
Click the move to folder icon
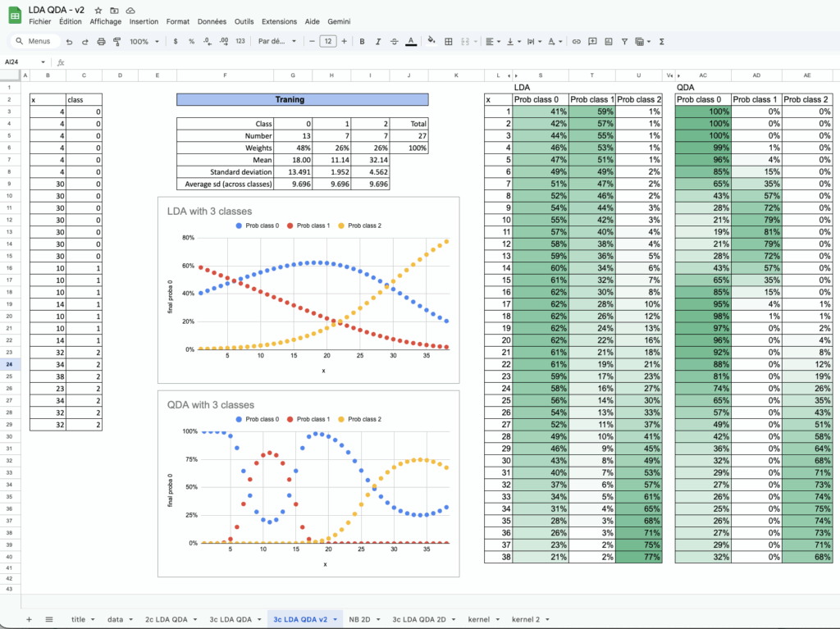[x=114, y=10]
